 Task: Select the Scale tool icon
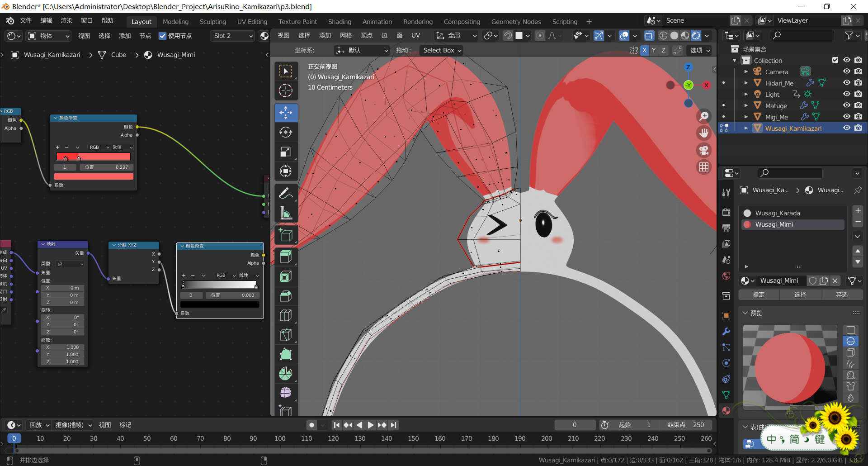tap(286, 152)
